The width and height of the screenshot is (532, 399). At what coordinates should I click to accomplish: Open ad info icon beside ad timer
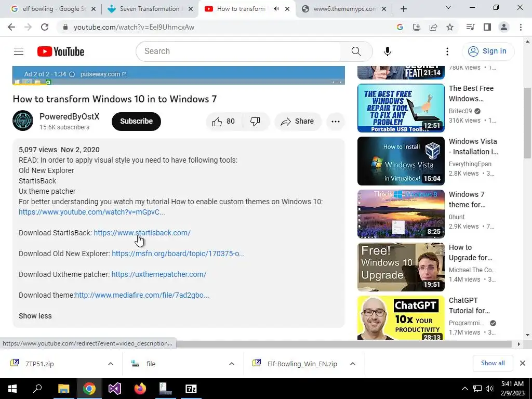[72, 74]
